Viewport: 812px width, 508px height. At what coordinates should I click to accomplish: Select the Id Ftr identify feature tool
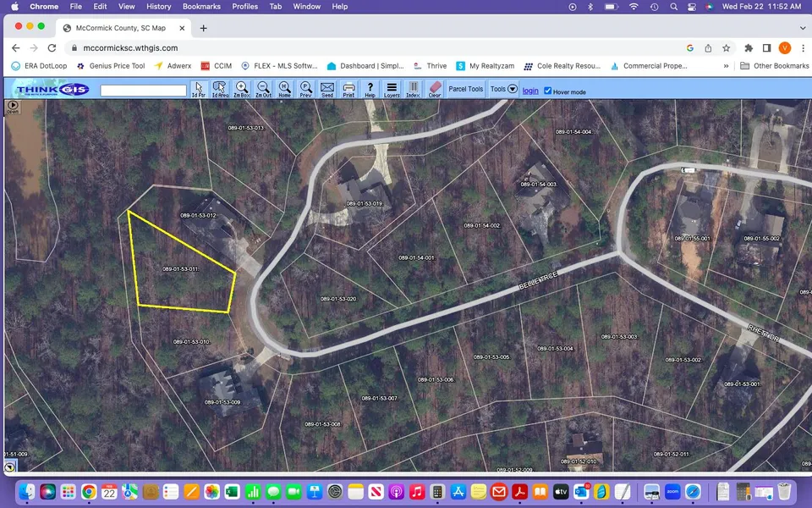[x=199, y=89]
